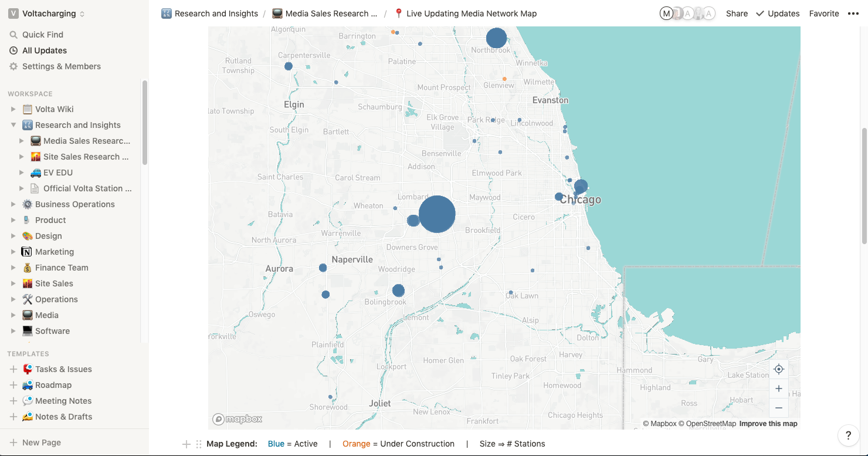Viewport: 868px width, 456px height.
Task: Expand the Design page
Action: point(13,236)
